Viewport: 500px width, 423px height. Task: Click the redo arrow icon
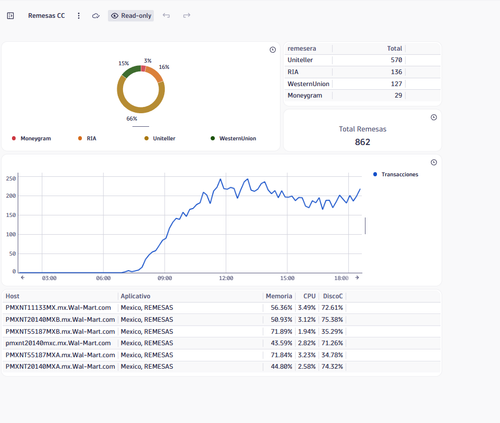pos(186,15)
